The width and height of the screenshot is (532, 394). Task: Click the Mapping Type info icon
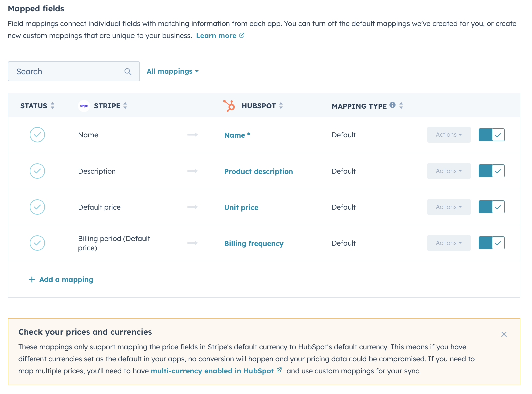(393, 105)
